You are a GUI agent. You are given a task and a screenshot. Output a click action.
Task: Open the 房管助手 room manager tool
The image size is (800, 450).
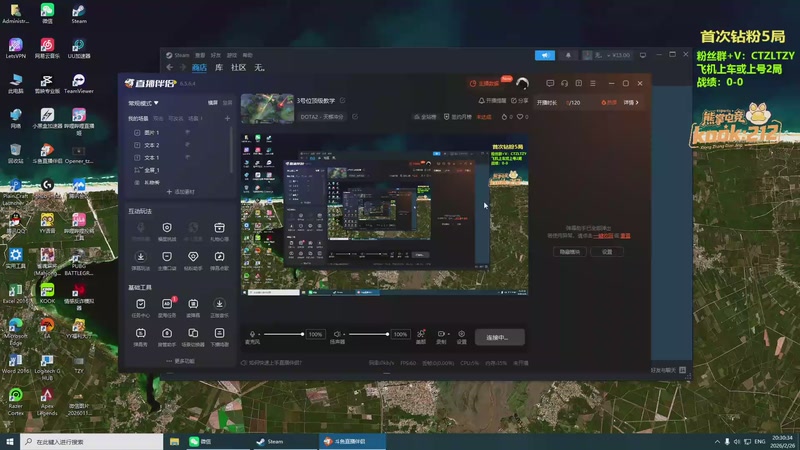coord(167,337)
